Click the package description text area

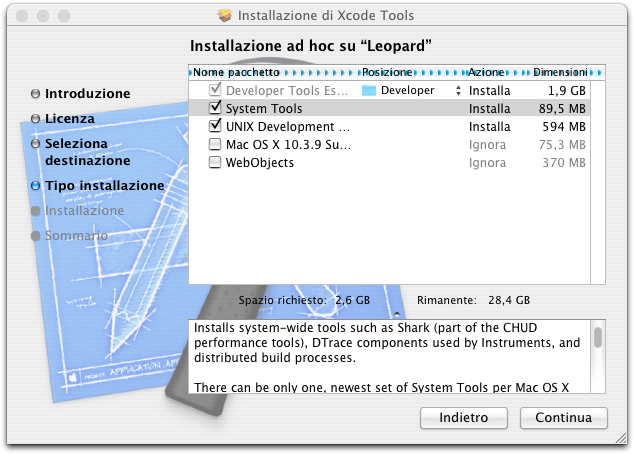coord(389,357)
